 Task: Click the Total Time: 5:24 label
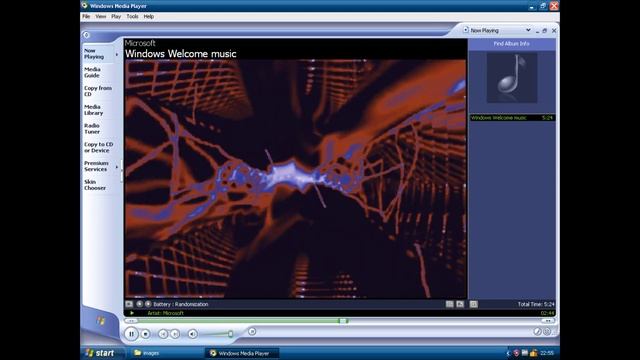536,304
